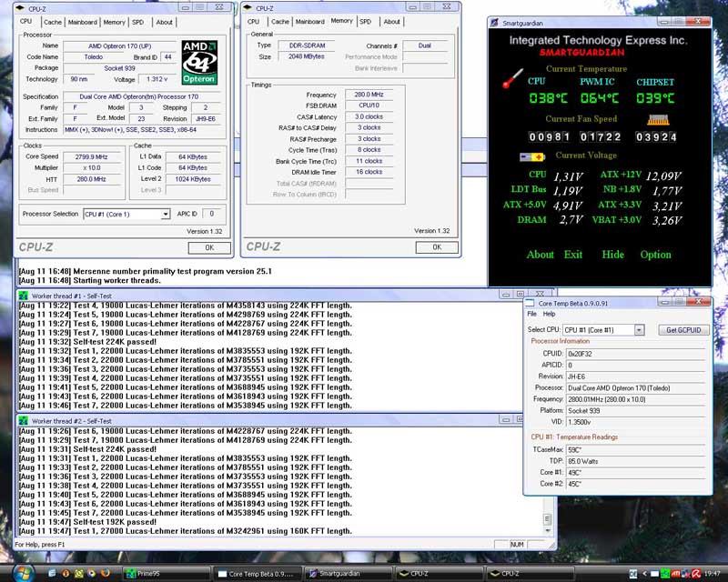This screenshot has width=728, height=582.
Task: Click the red Avira umbrella tray icon
Action: pyautogui.click(x=696, y=574)
